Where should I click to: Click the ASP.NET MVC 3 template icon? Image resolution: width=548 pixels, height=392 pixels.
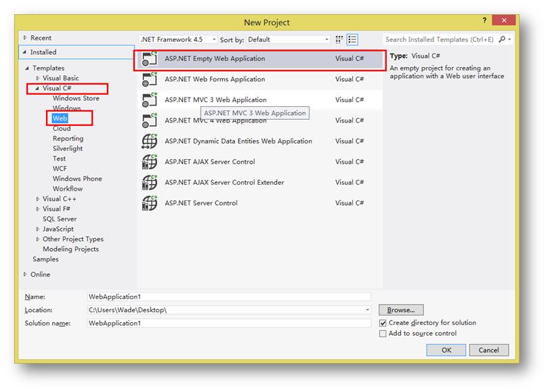[x=149, y=100]
